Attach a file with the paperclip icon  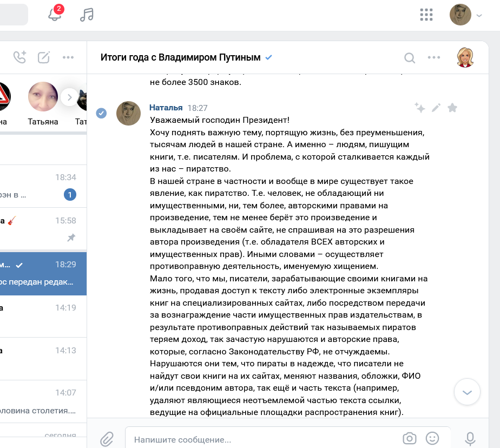pos(107,439)
